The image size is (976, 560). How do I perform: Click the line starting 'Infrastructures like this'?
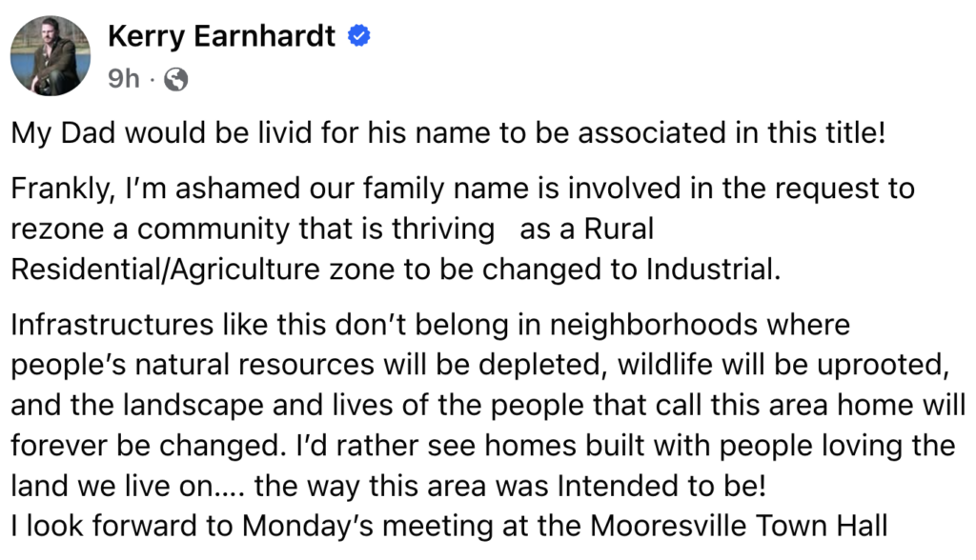(x=430, y=325)
